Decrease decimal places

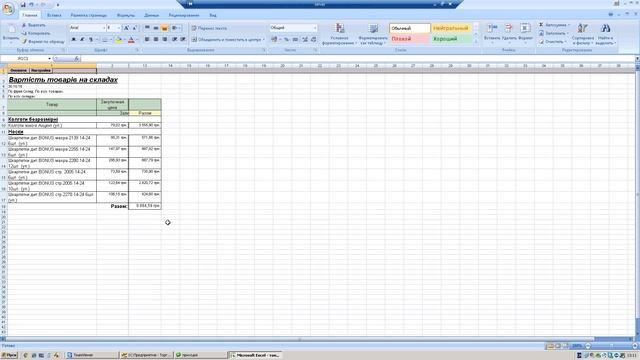(x=313, y=40)
